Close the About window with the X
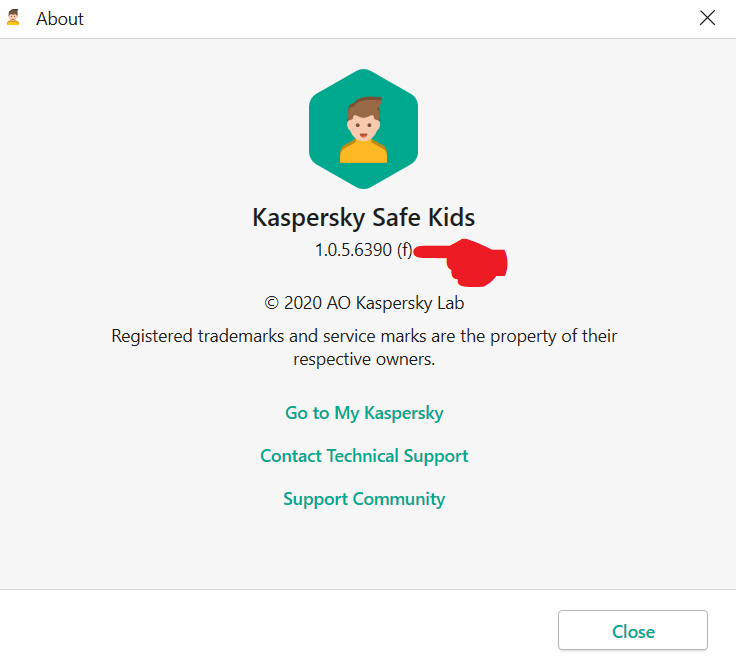 708,18
